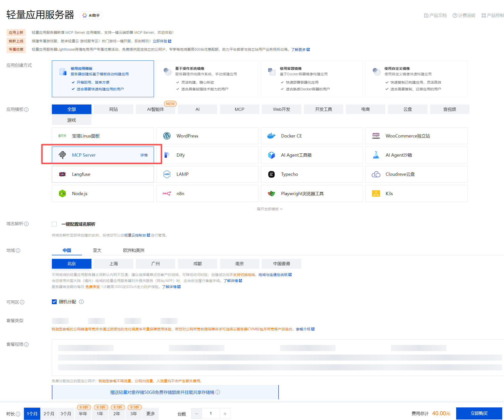Choose the WooCommerce template icon
This screenshot has height=420, width=504.
[x=376, y=136]
